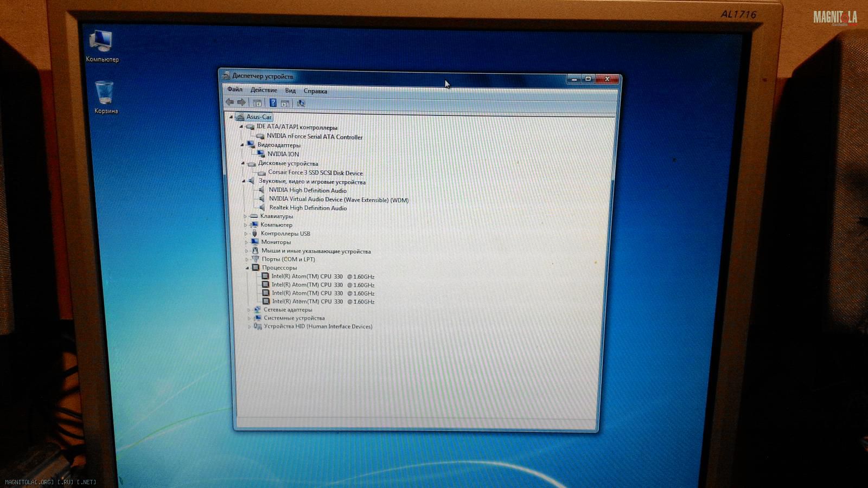Select Corsair Force 3 SSD device
This screenshot has width=868, height=488.
point(315,173)
